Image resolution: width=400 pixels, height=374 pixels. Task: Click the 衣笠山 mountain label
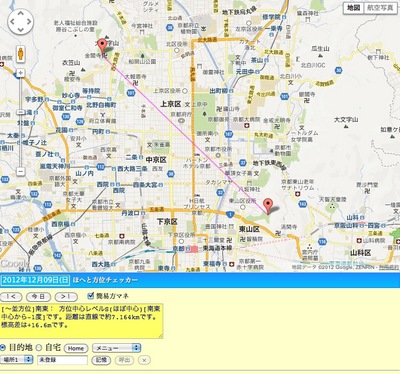71,63
